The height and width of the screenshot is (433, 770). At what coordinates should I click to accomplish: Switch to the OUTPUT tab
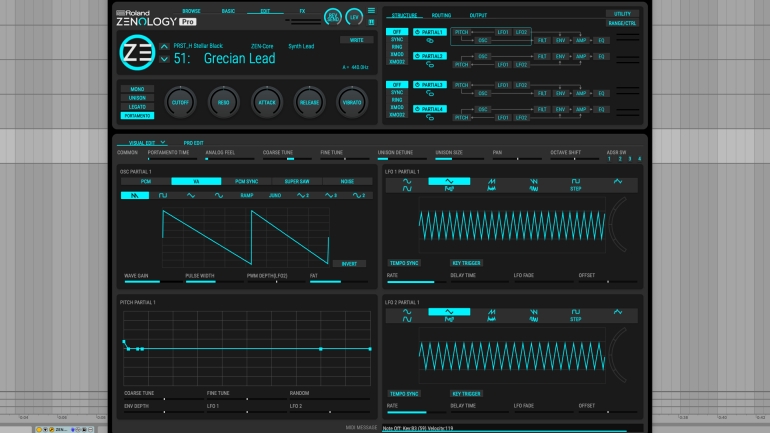[x=478, y=15]
